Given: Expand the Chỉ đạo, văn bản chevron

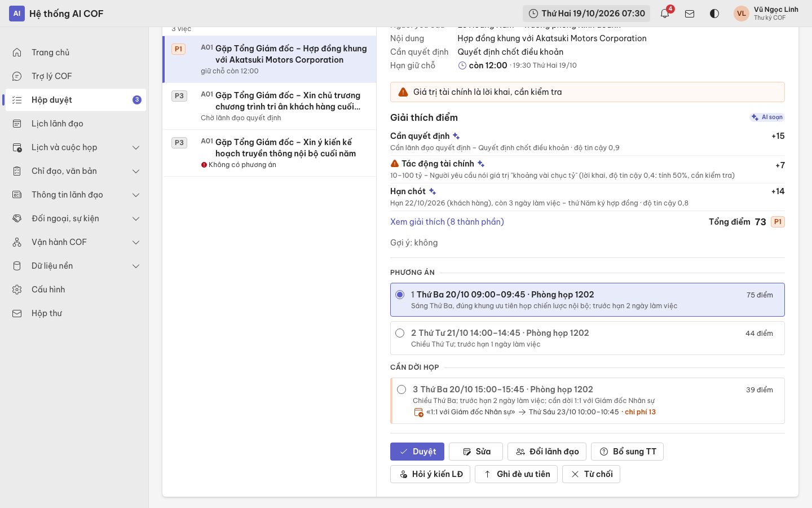Looking at the screenshot, I should (x=136, y=171).
